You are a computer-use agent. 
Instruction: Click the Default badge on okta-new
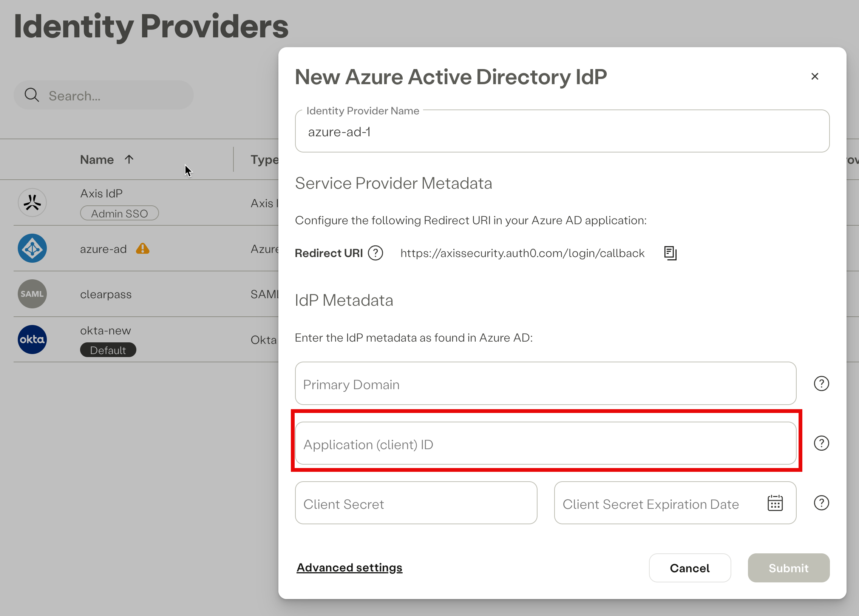point(108,350)
